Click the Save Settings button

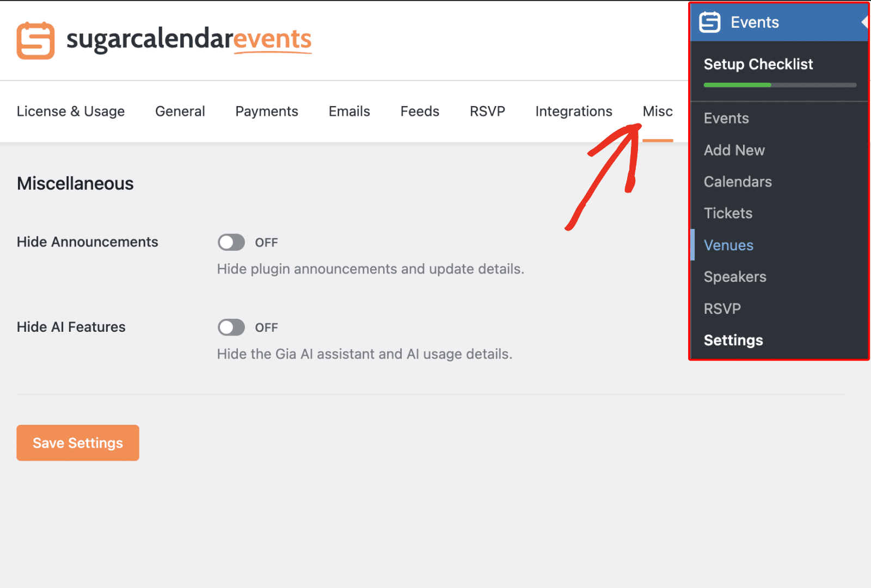78,443
